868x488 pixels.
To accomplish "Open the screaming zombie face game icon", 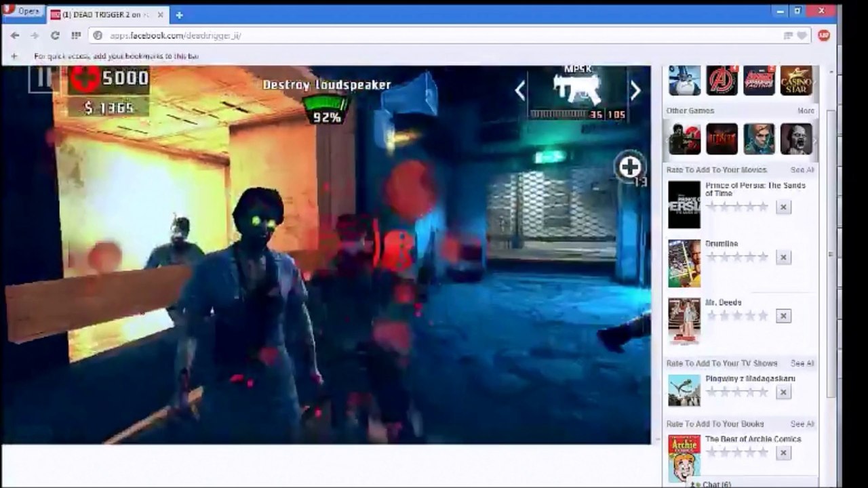I will tap(796, 139).
